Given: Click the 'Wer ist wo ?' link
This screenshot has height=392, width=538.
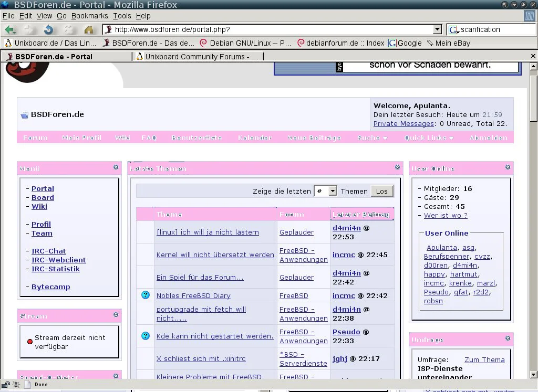Looking at the screenshot, I should [446, 216].
